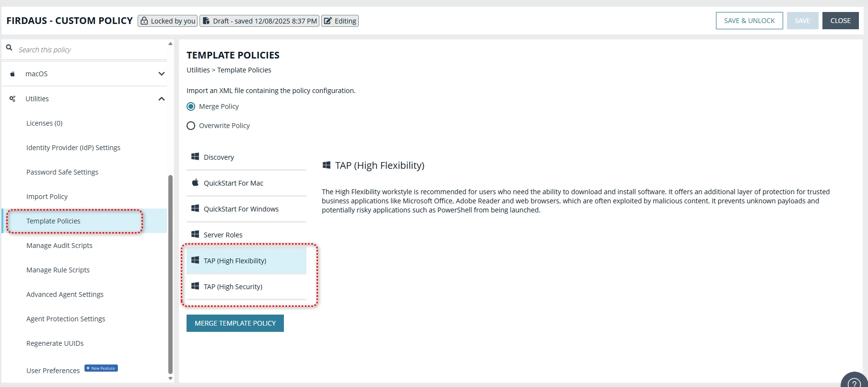Click the Editing pencil icon
This screenshot has height=387, width=868.
pyautogui.click(x=328, y=21)
